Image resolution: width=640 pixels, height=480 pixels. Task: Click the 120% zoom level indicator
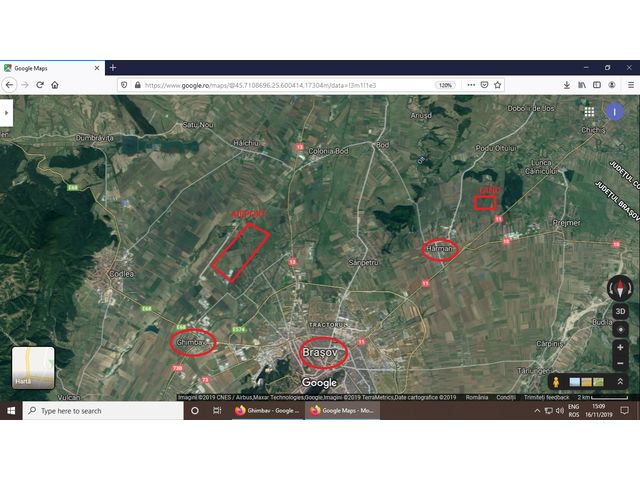pyautogui.click(x=445, y=85)
